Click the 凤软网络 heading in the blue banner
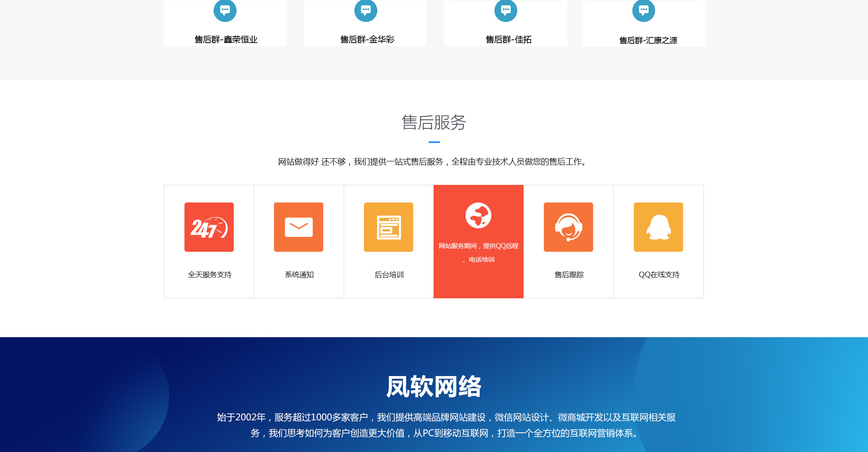 coord(434,387)
